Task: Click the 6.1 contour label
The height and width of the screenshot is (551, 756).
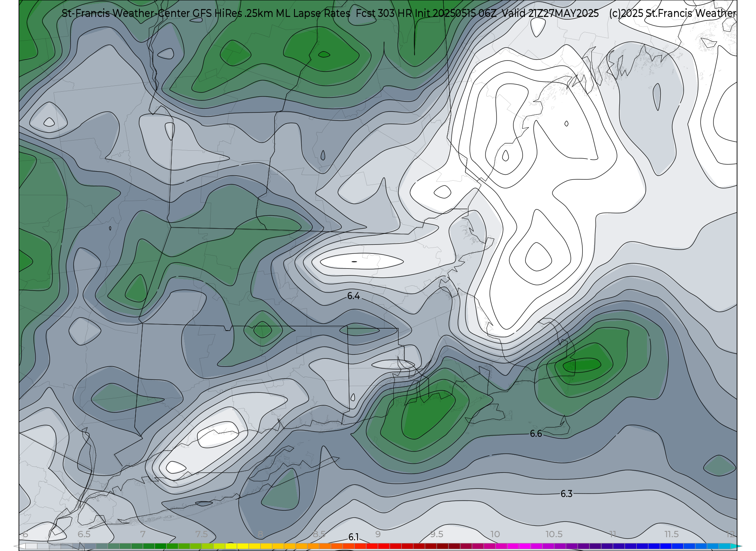Action: [x=353, y=537]
